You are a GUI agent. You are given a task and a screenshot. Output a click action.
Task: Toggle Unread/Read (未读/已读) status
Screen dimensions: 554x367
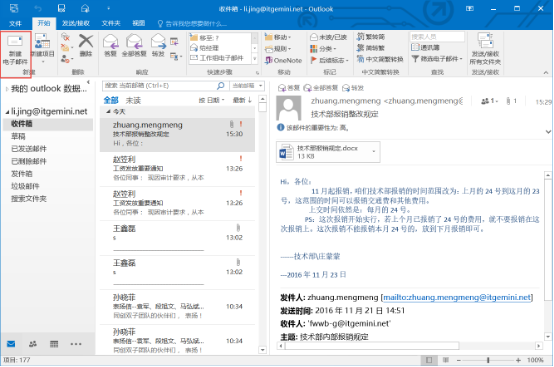pyautogui.click(x=329, y=37)
